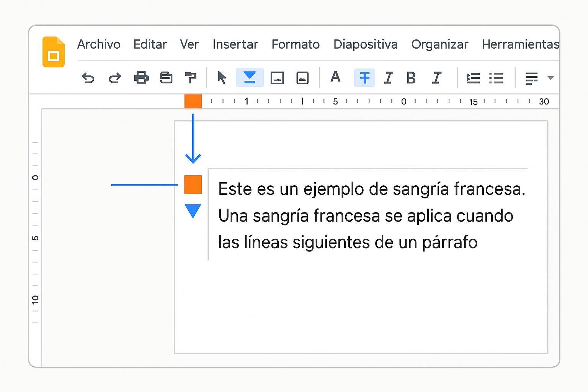Expand the small arrow beside alignment
588x392 pixels.
tap(550, 78)
